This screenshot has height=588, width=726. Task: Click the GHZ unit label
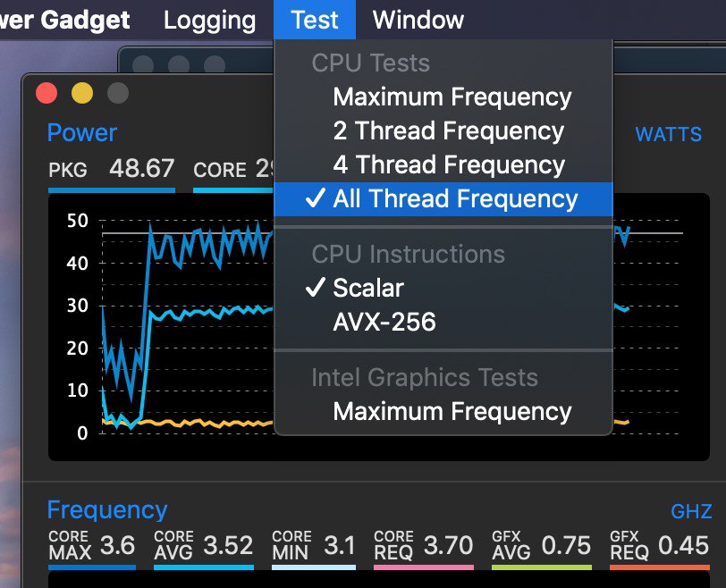(x=691, y=512)
